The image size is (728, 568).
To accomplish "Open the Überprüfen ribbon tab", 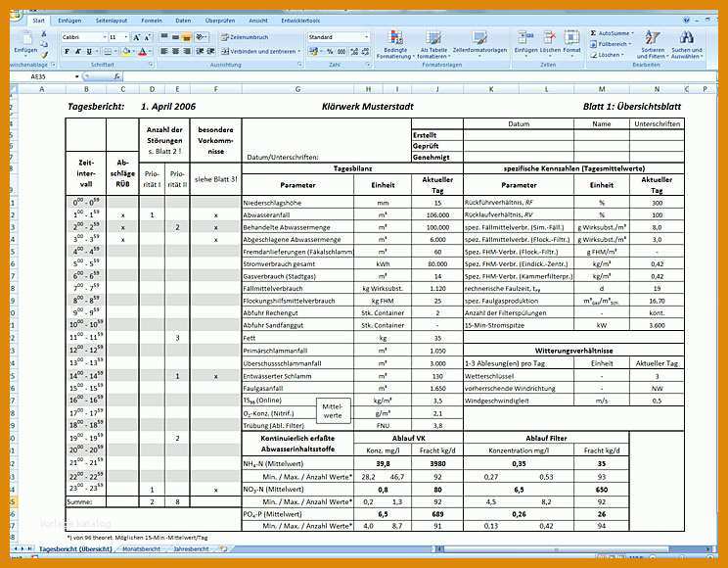I will [220, 21].
